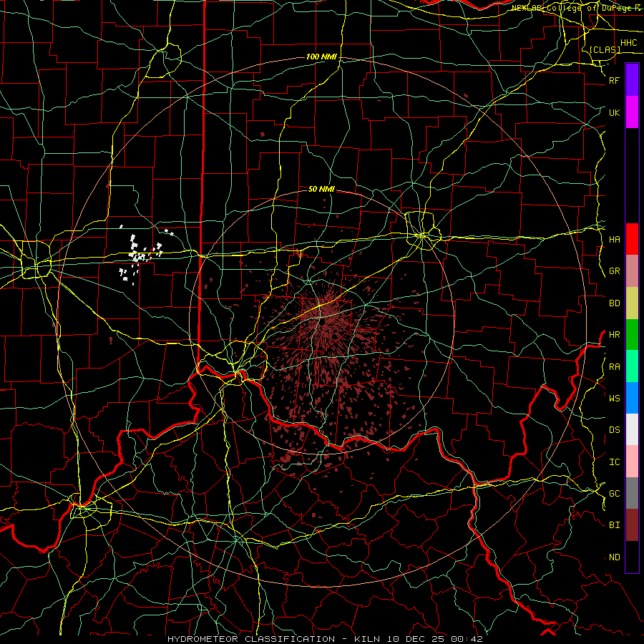Click the RA legend label

pyautogui.click(x=614, y=367)
